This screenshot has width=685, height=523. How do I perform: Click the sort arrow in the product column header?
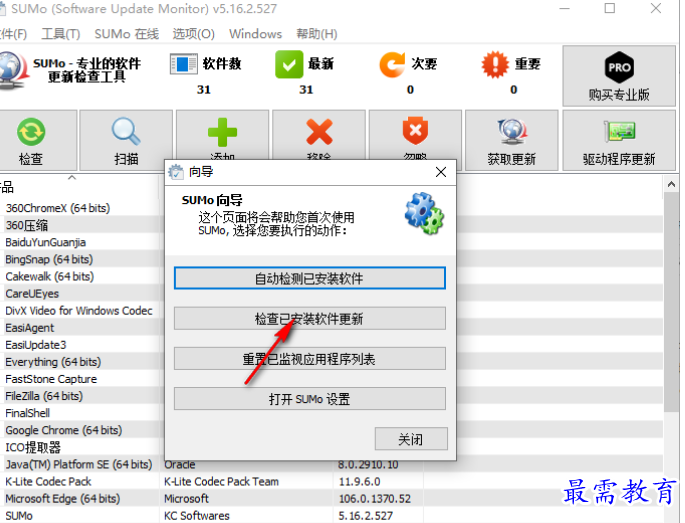(x=72, y=178)
